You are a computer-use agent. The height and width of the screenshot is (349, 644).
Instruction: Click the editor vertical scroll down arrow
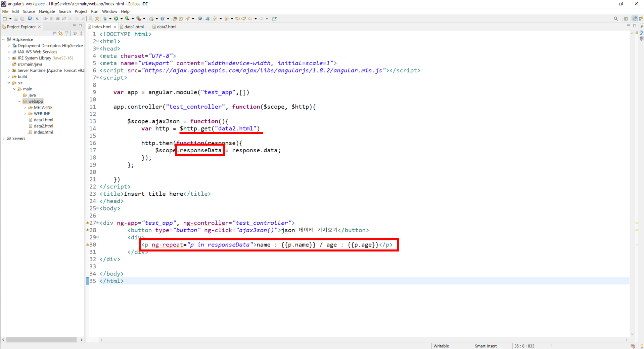[632, 334]
